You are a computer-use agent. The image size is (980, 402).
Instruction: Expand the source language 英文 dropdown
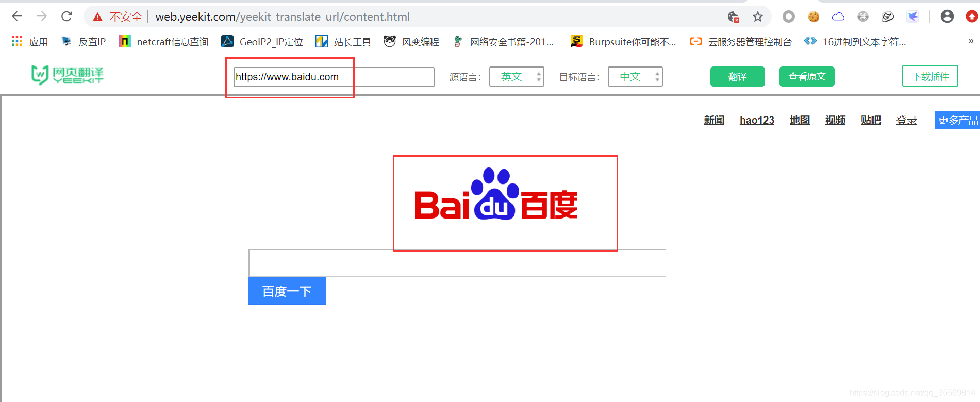coord(517,77)
